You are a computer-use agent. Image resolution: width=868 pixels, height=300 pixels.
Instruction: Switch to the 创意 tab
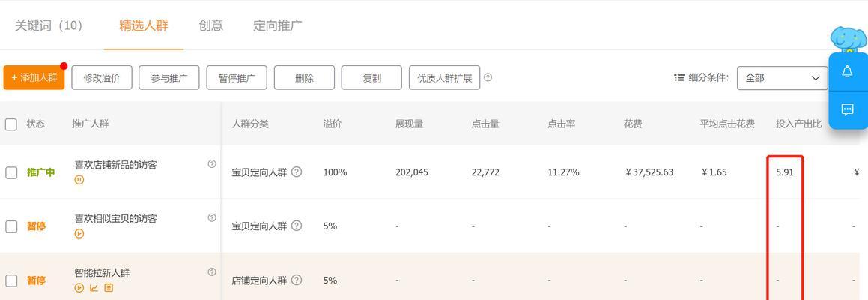(211, 25)
